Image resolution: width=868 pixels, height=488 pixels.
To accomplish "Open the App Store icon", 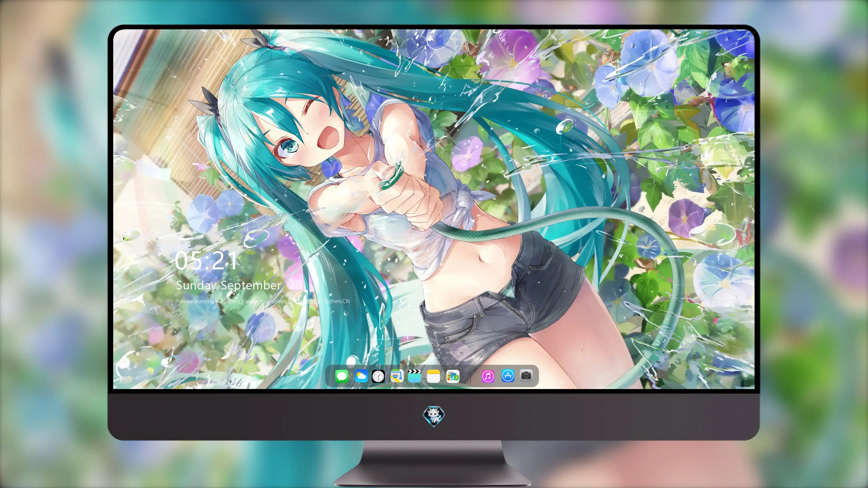I will pyautogui.click(x=508, y=375).
